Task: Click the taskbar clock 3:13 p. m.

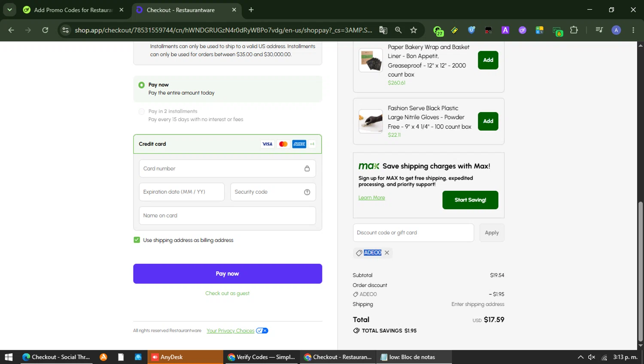Action: pyautogui.click(x=625, y=357)
